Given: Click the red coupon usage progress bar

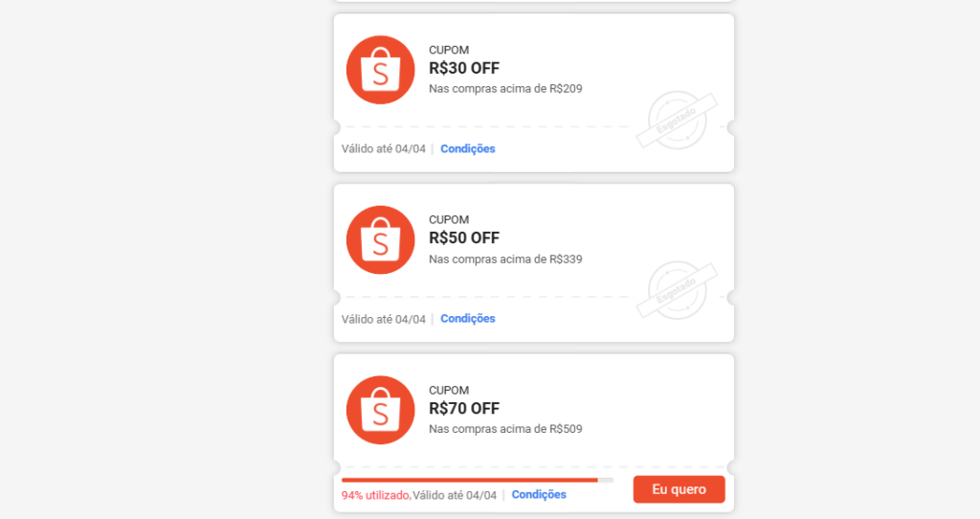Looking at the screenshot, I should click(478, 481).
